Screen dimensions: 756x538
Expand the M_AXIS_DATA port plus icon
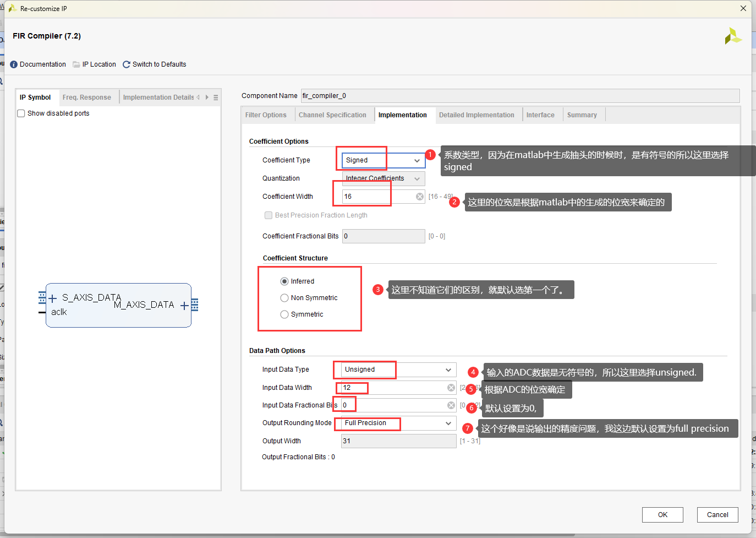click(184, 305)
